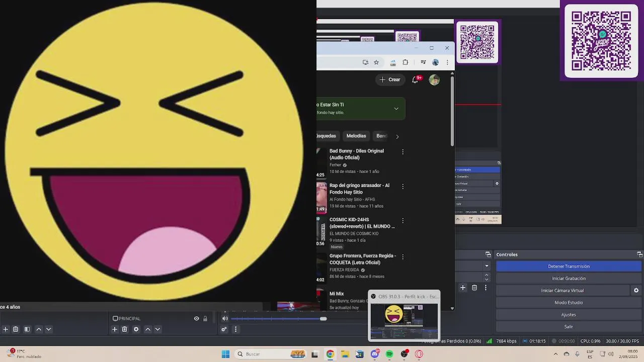This screenshot has height=362, width=644.
Task: Open Bad Bunny - Diles Original video
Action: pyautogui.click(x=357, y=154)
